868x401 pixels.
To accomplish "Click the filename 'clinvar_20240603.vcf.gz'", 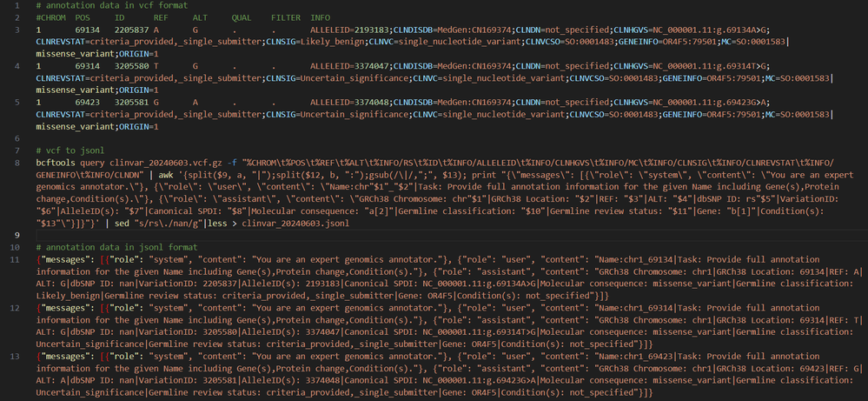I will click(x=165, y=163).
